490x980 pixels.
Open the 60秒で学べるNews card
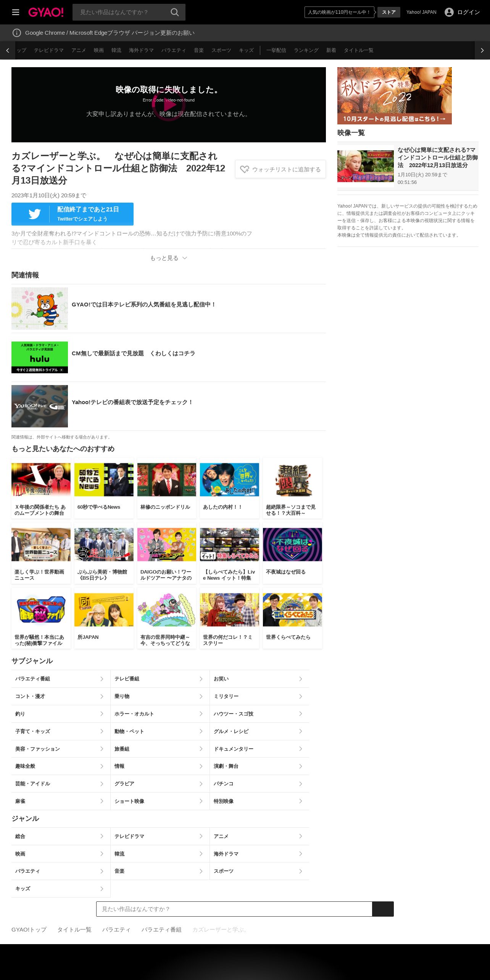(x=104, y=488)
